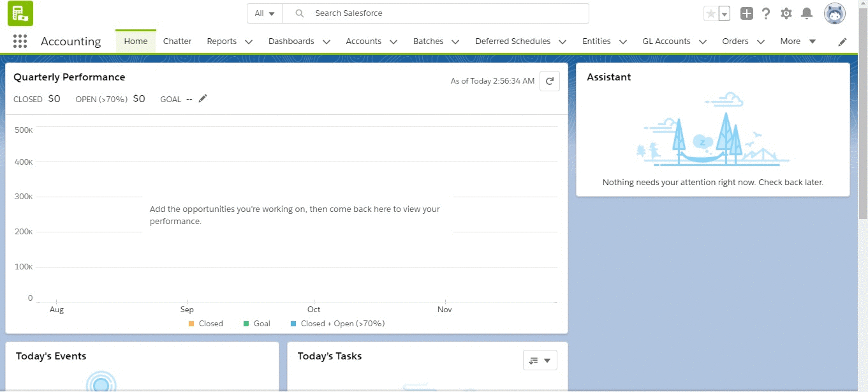
Task: Edit navigation bar with pencil icon
Action: (x=842, y=41)
